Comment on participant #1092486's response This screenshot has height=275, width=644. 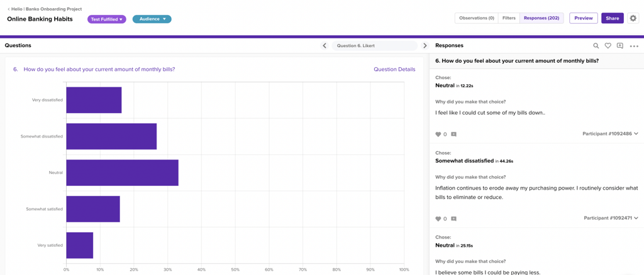point(453,134)
